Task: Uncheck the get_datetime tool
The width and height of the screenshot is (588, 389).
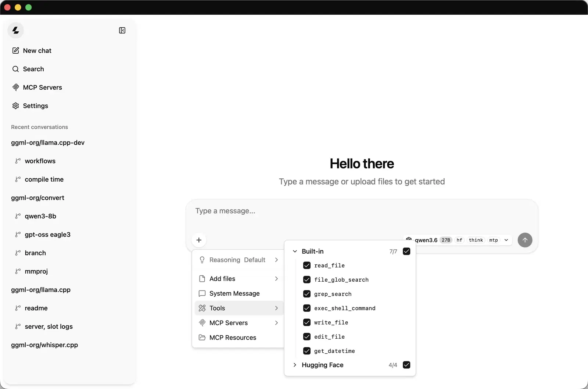Action: coord(307,351)
